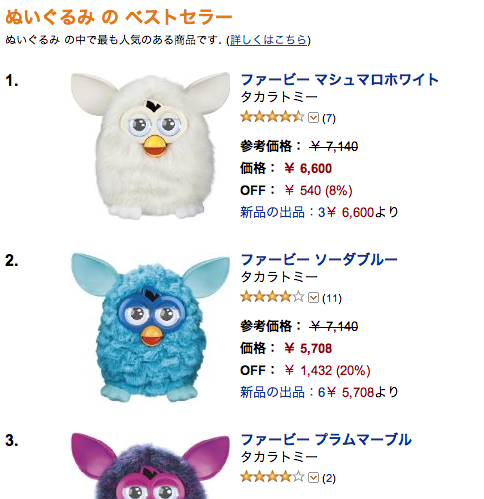Click the star rating icon for ファービー ソーダブルー

point(272,297)
